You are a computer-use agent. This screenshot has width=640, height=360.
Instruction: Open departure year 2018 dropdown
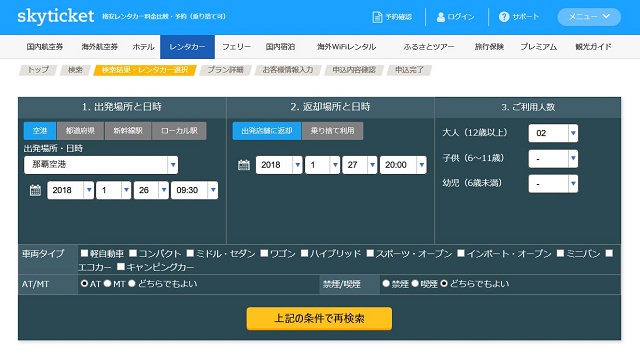(71, 190)
